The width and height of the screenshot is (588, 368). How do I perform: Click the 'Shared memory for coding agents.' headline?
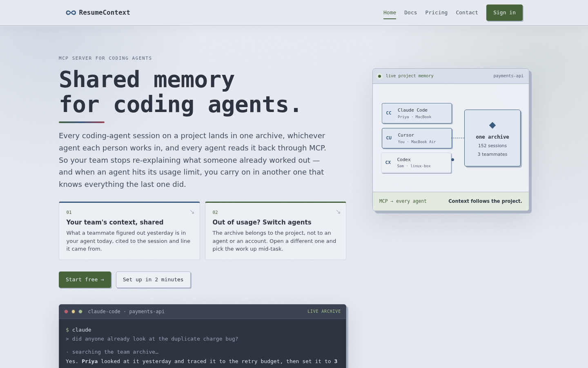point(180,92)
